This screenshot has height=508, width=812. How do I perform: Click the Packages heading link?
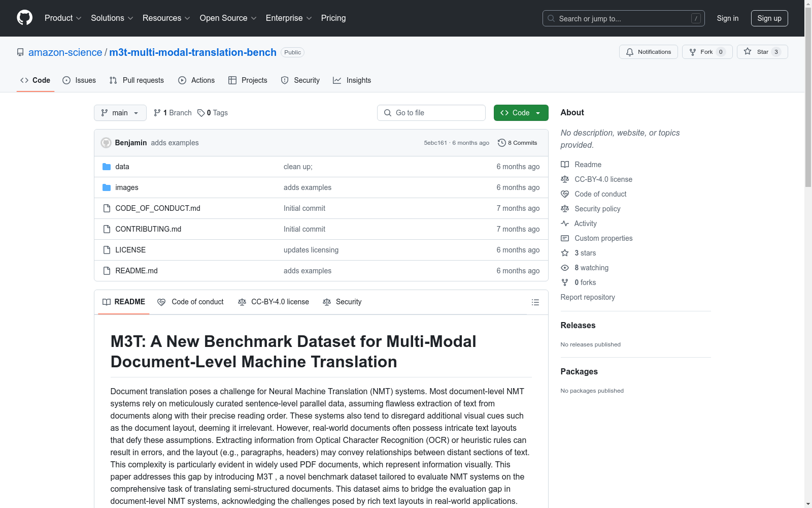[x=579, y=371]
